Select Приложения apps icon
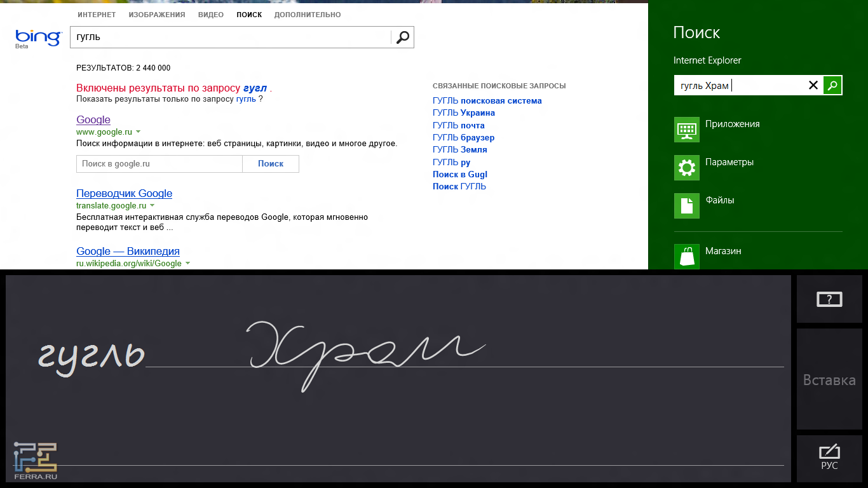This screenshot has width=868, height=488. (686, 130)
